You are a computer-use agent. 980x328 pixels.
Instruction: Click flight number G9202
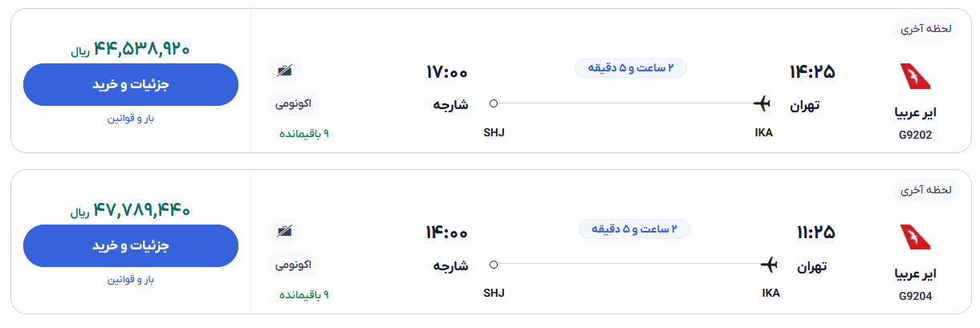point(916,135)
